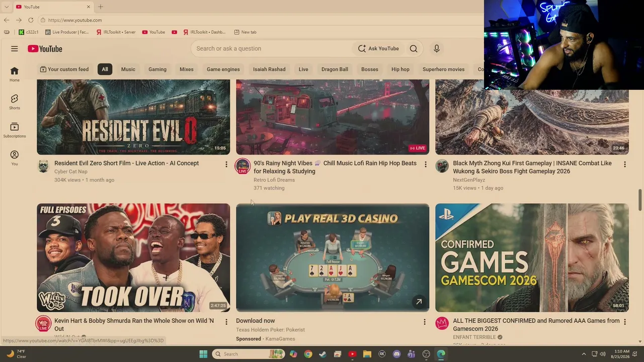Viewport: 644px width, 362px height.
Task: Open more options for Kevin Hart video
Action: (x=226, y=322)
